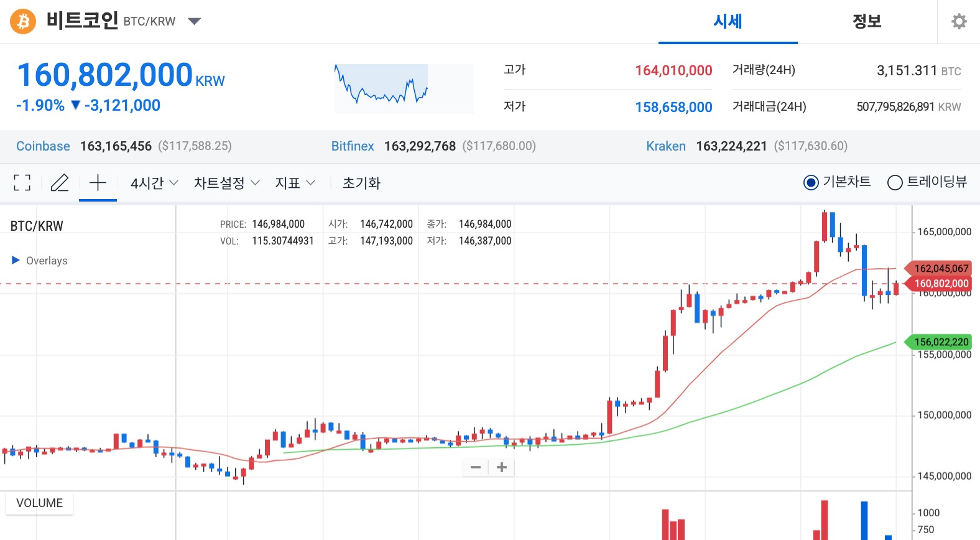Click the PRICE value 146,984,000
This screenshot has width=980, height=540.
point(278,224)
